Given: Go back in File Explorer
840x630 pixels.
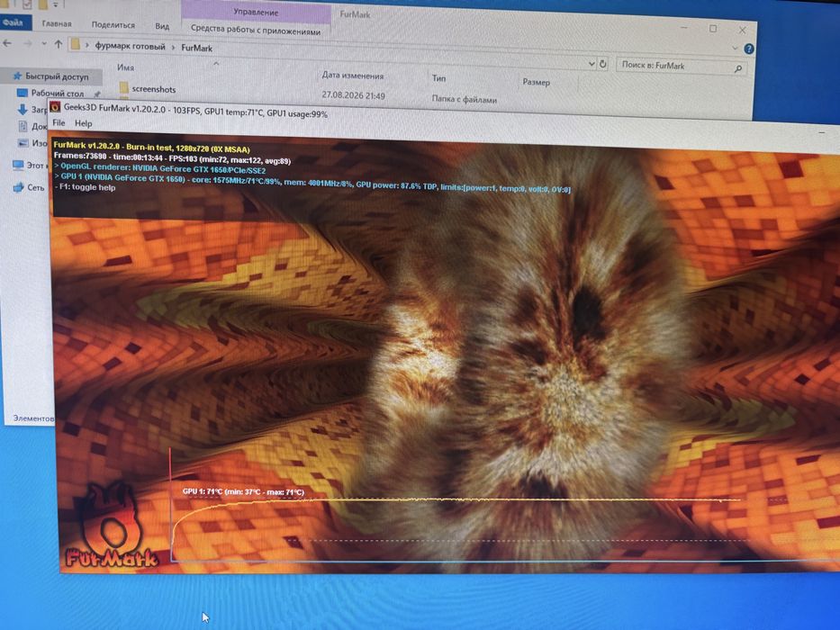Looking at the screenshot, I should (7, 43).
